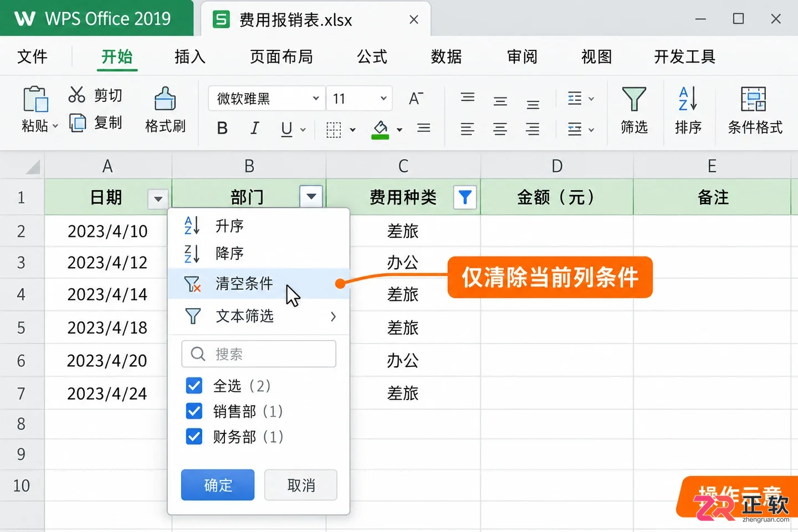Open the 部门 column filter dropdown
Viewport: 798px width, 532px height.
[311, 196]
